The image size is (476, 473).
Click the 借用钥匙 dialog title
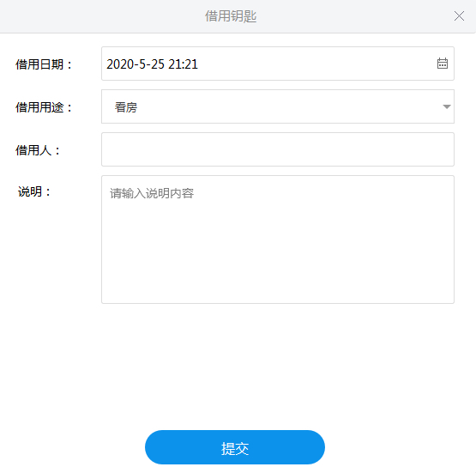coord(231,16)
